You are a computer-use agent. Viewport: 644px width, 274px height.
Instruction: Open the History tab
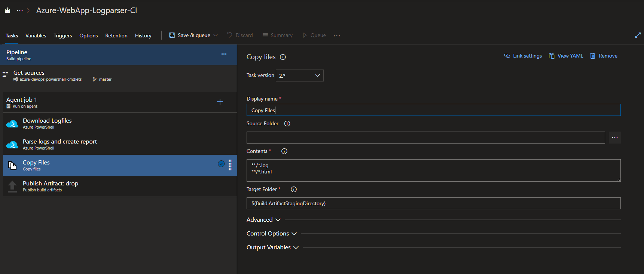(x=143, y=36)
